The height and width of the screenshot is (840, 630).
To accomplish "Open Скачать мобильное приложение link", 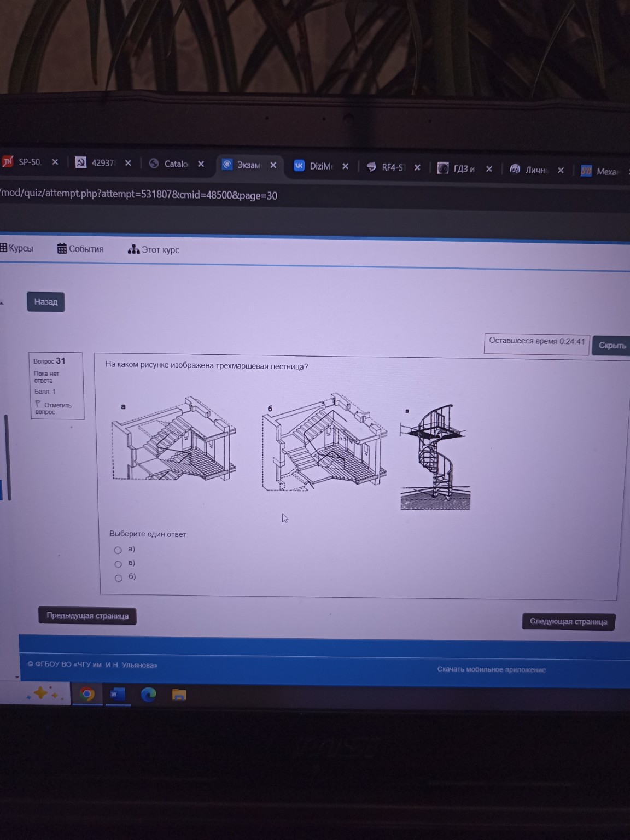I will [x=491, y=669].
